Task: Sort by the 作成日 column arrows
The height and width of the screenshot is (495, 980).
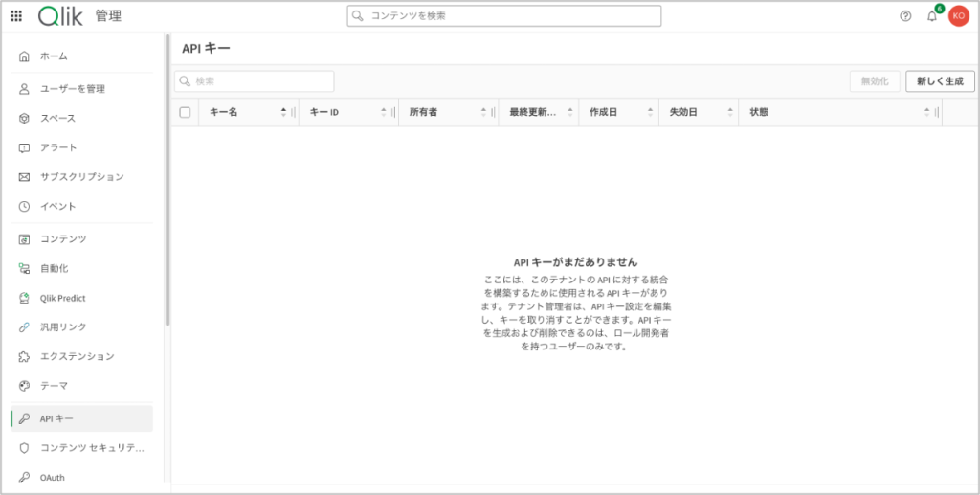Action: 651,112
